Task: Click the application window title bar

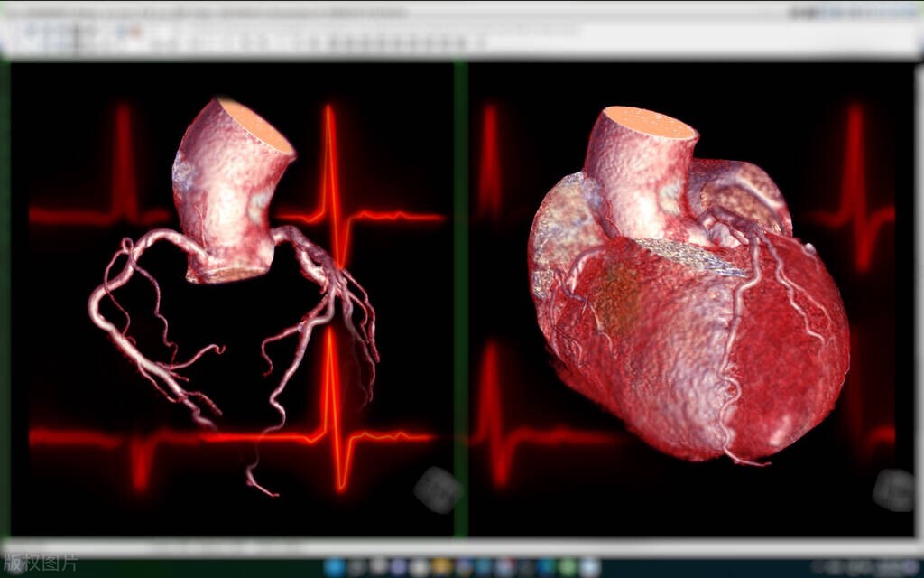Action: click(x=361, y=13)
